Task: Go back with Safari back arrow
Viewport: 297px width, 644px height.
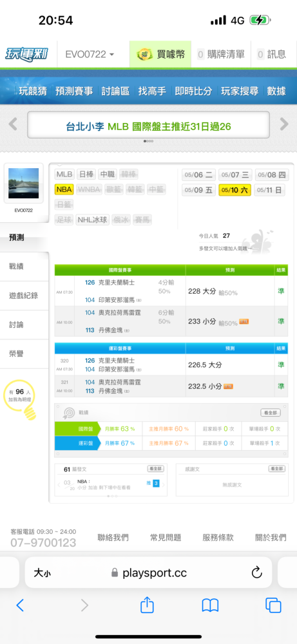Action: 20,605
